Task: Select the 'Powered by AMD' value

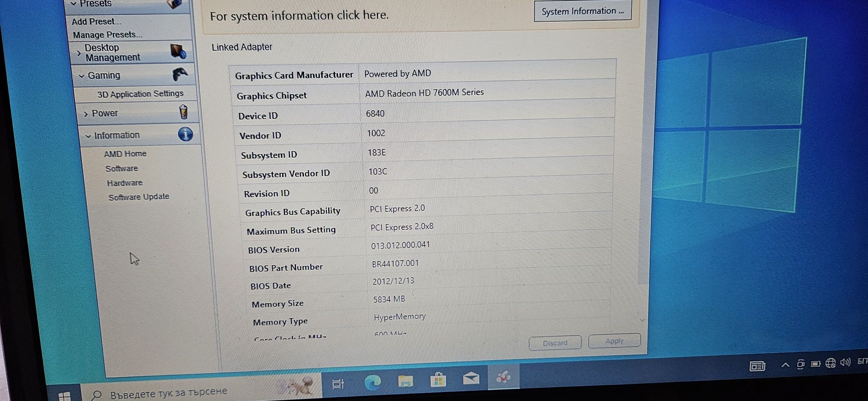Action: 398,73
